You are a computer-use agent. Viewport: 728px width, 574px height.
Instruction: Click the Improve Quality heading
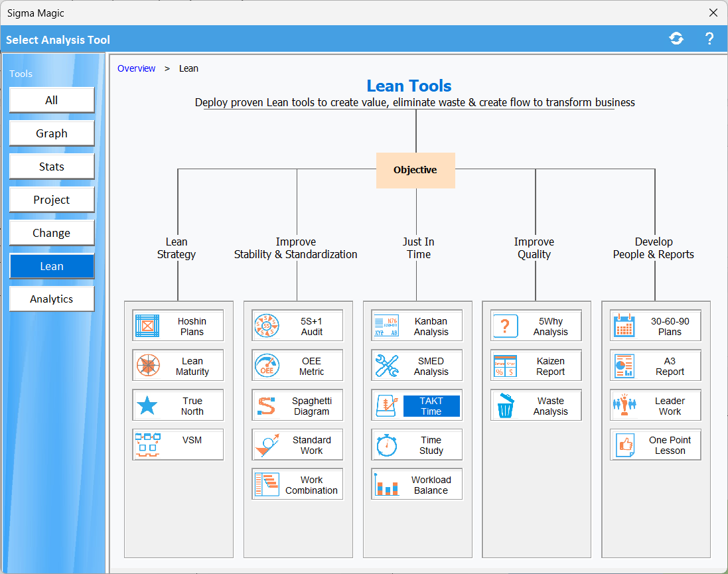tap(534, 248)
